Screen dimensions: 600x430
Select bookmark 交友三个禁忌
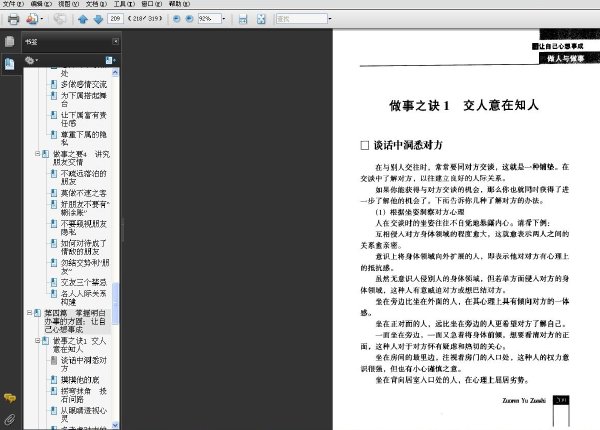(x=84, y=282)
